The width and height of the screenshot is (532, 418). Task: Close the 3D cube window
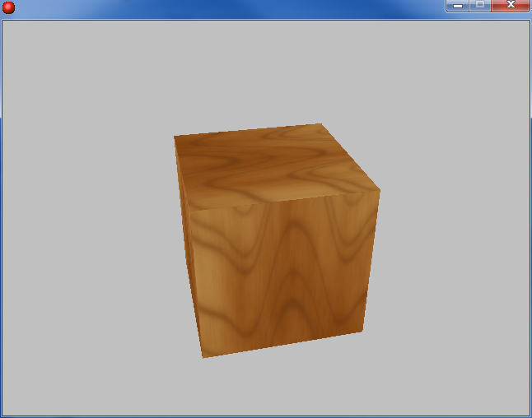click(x=511, y=6)
